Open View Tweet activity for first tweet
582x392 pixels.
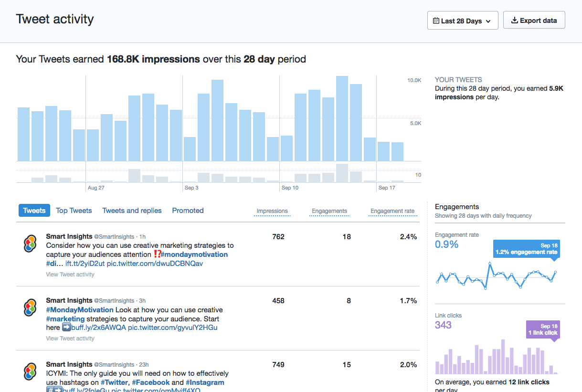(x=70, y=275)
